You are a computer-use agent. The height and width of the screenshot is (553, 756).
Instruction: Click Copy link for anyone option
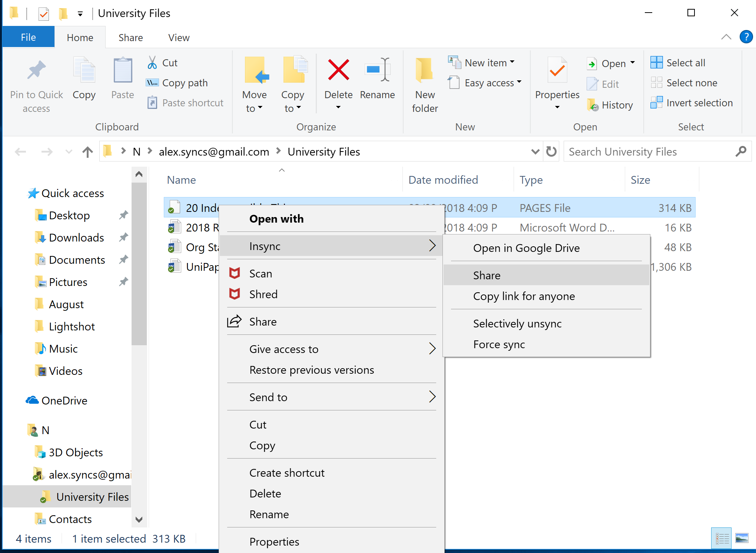pyautogui.click(x=524, y=296)
